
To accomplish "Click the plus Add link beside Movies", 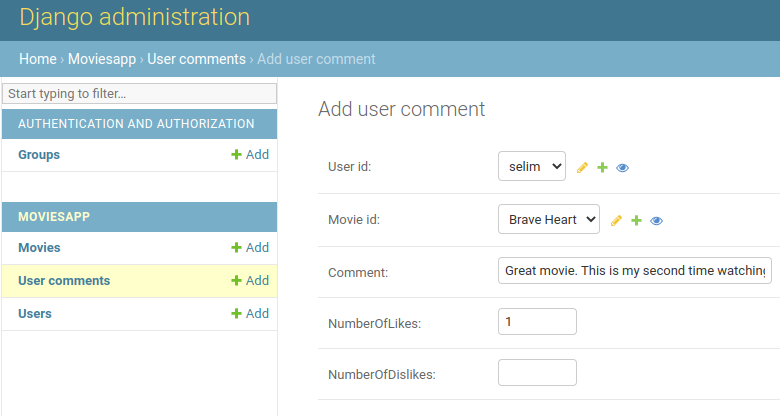I will click(250, 248).
